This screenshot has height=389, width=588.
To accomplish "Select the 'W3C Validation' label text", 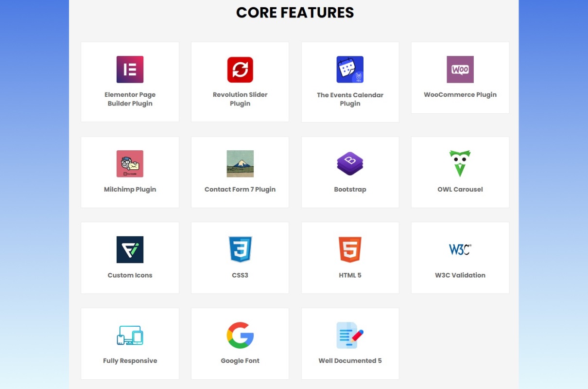I will click(x=460, y=275).
